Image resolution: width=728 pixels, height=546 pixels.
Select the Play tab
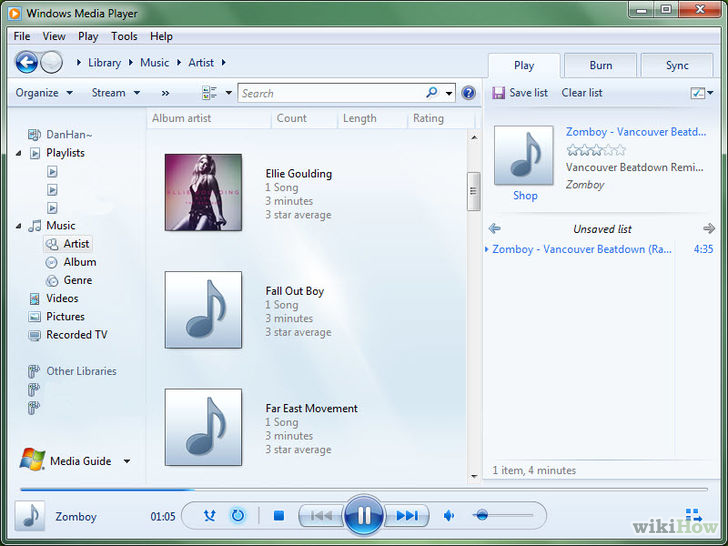pos(524,65)
